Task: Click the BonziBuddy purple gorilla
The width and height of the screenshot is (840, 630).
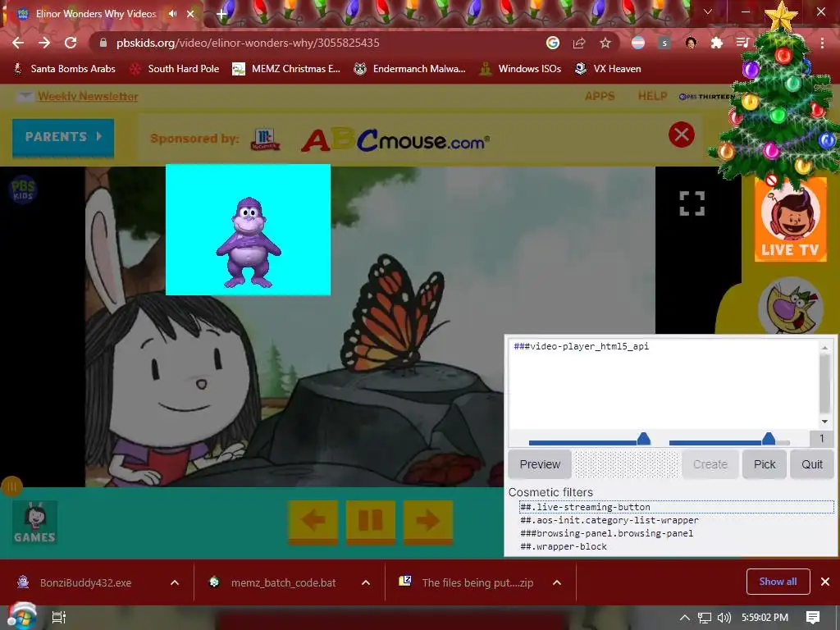Action: click(249, 243)
